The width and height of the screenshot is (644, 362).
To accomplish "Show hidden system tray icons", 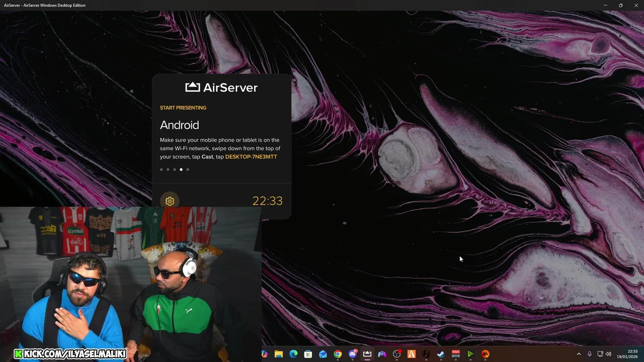I will click(579, 354).
